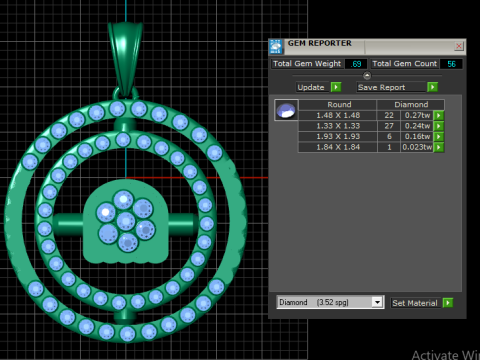This screenshot has height=360, width=480.
Task: Click green arrow on 1.48 X 1.48 row
Action: coord(439,115)
